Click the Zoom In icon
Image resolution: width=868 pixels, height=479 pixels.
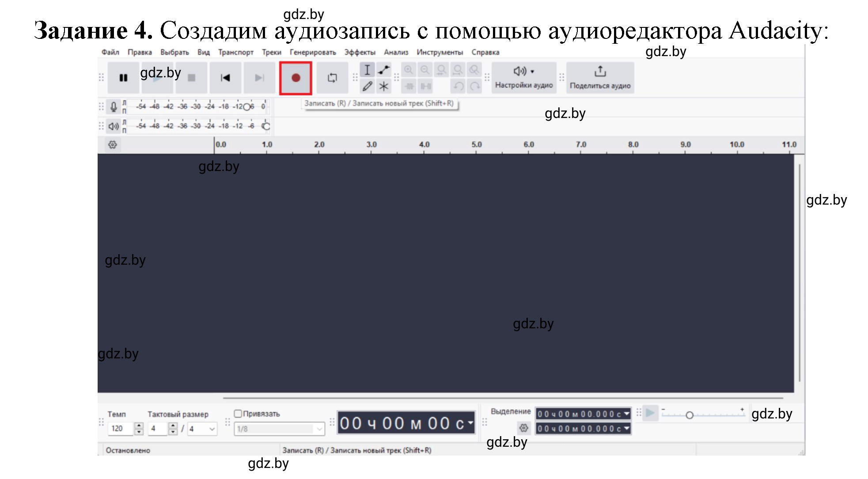409,70
